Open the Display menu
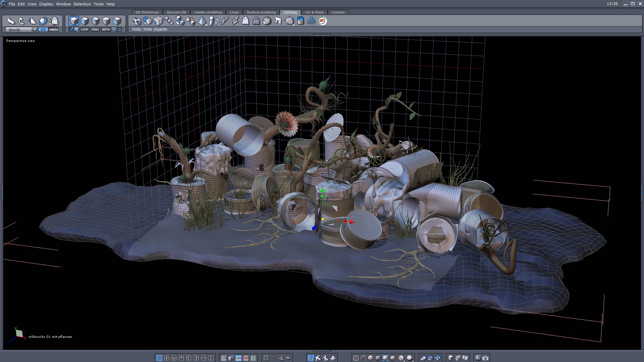Image resolution: width=644 pixels, height=362 pixels. (46, 4)
